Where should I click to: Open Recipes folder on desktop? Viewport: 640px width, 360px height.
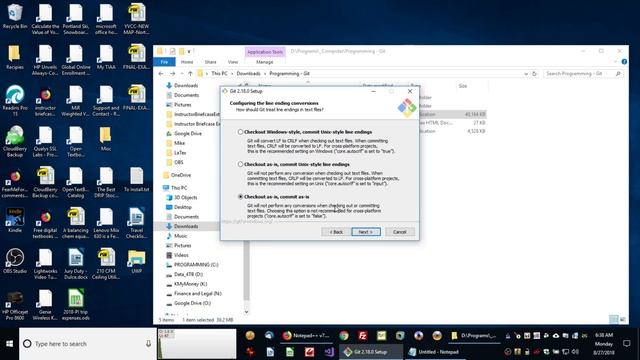pos(15,57)
